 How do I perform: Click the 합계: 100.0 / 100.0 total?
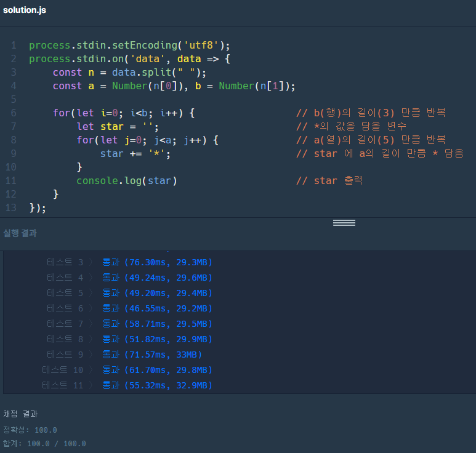[x=44, y=444]
